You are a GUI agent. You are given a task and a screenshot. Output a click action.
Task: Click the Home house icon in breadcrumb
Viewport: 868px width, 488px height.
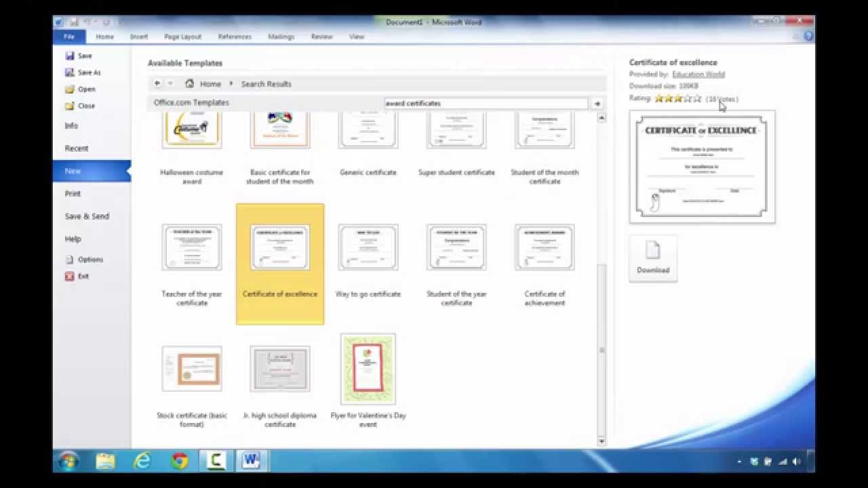[190, 84]
